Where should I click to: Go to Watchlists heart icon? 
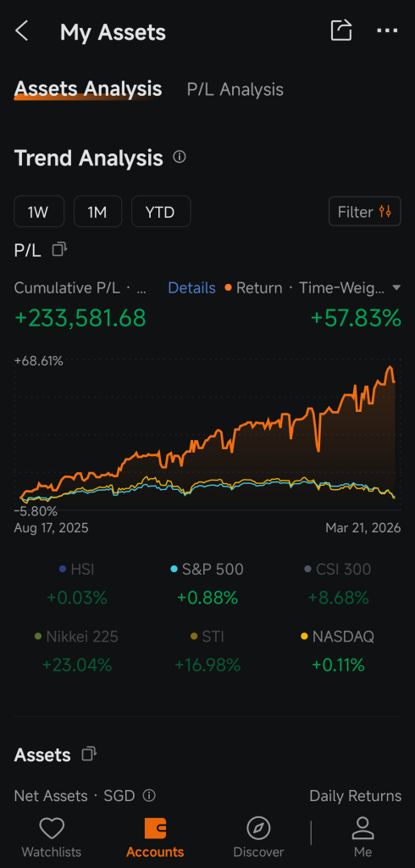tap(52, 829)
